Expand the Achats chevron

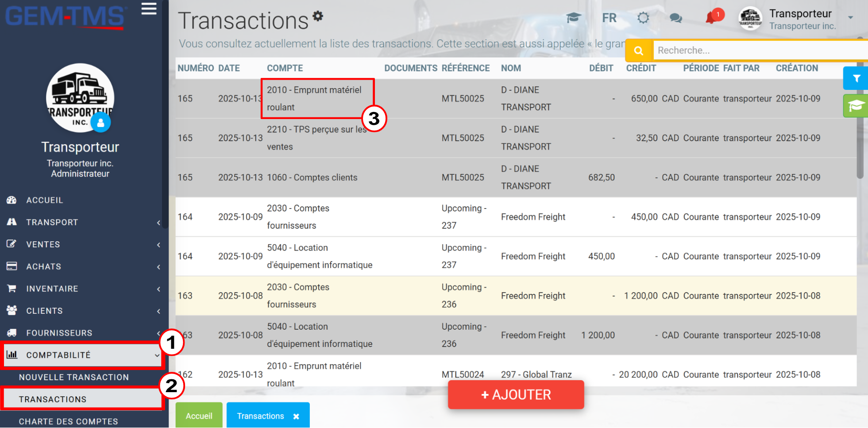pyautogui.click(x=158, y=267)
